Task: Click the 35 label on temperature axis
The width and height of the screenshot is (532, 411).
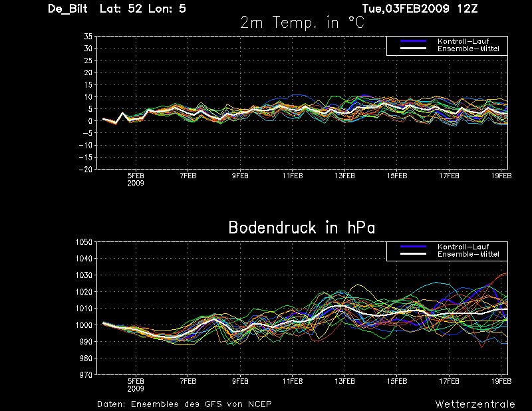Action: point(88,37)
